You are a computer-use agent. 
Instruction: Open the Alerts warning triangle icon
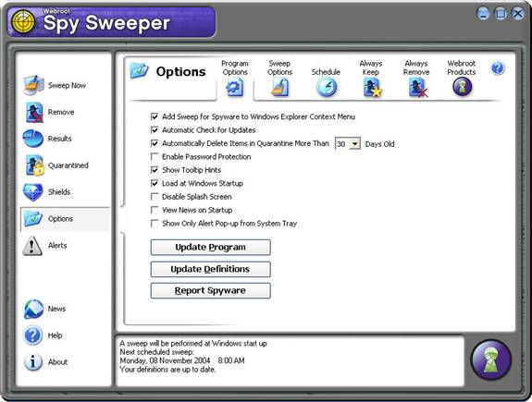point(32,246)
